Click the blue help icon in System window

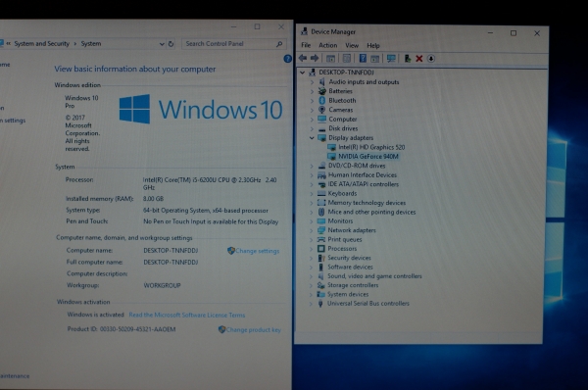click(x=287, y=59)
